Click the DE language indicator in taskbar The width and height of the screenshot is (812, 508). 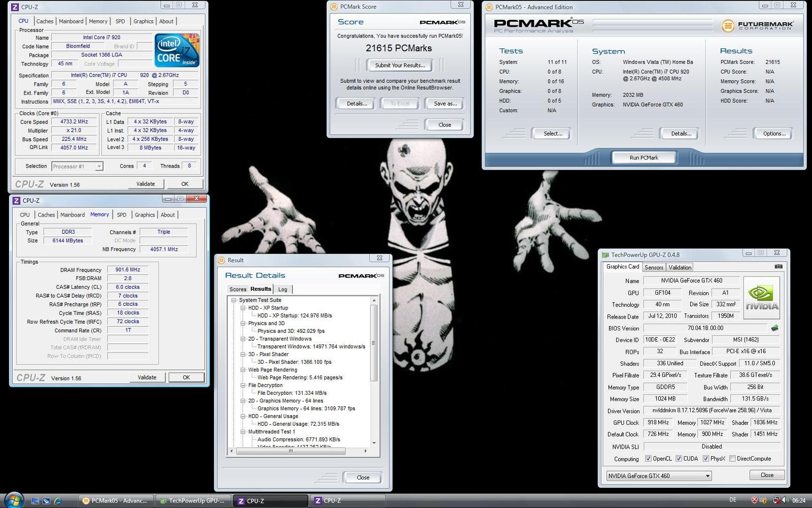click(733, 501)
